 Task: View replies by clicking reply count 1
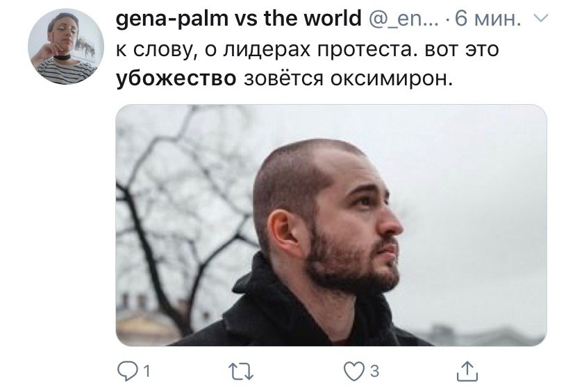[x=147, y=371]
